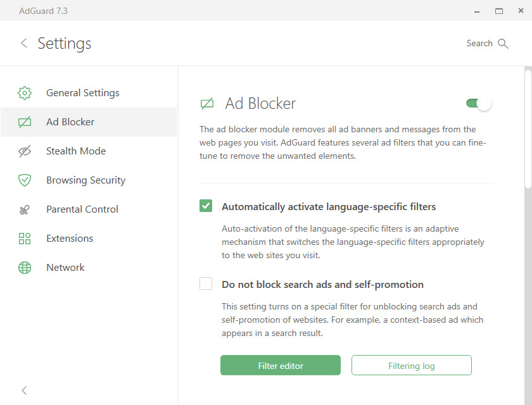Click the Ad Blocker heading icon
Screen dimensions: 532x405
[207, 103]
